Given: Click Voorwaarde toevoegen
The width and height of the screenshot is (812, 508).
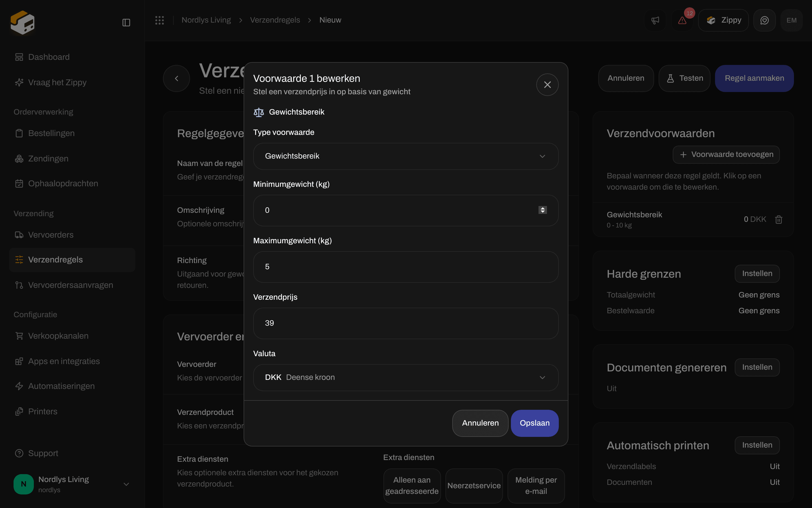Looking at the screenshot, I should pos(726,155).
